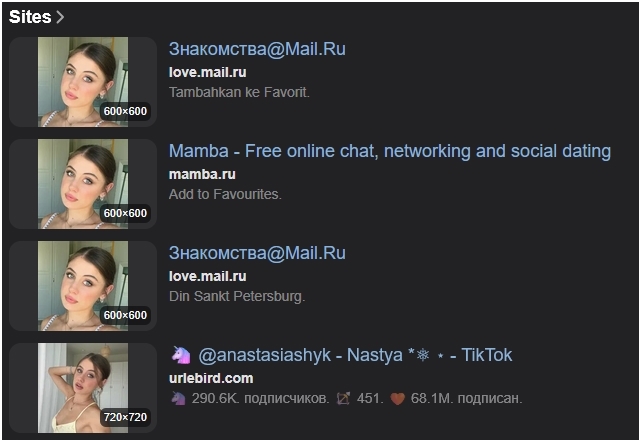This screenshot has height=442, width=641.
Task: Click unicorn icon beside 290.6K подписчиков
Action: click(x=178, y=398)
